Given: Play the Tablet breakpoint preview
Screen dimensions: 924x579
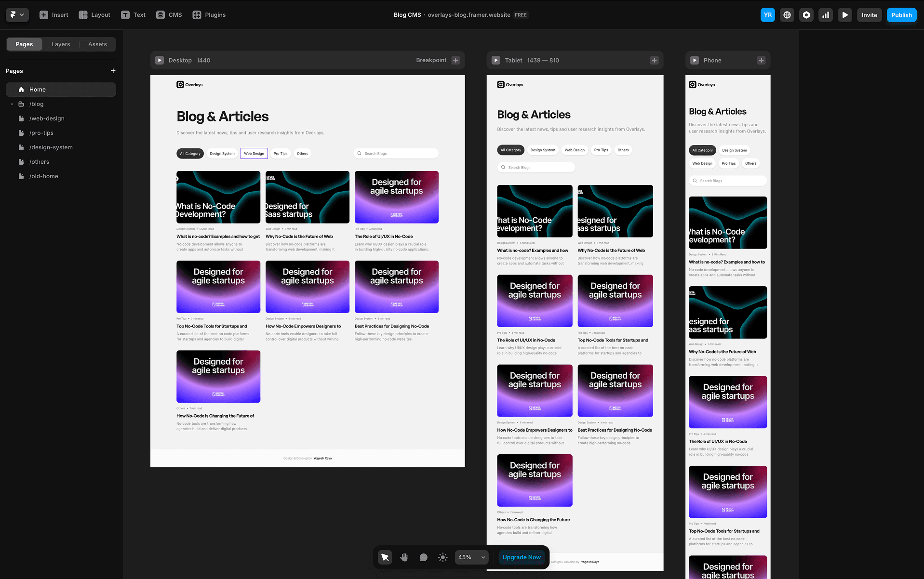Looking at the screenshot, I should (495, 60).
